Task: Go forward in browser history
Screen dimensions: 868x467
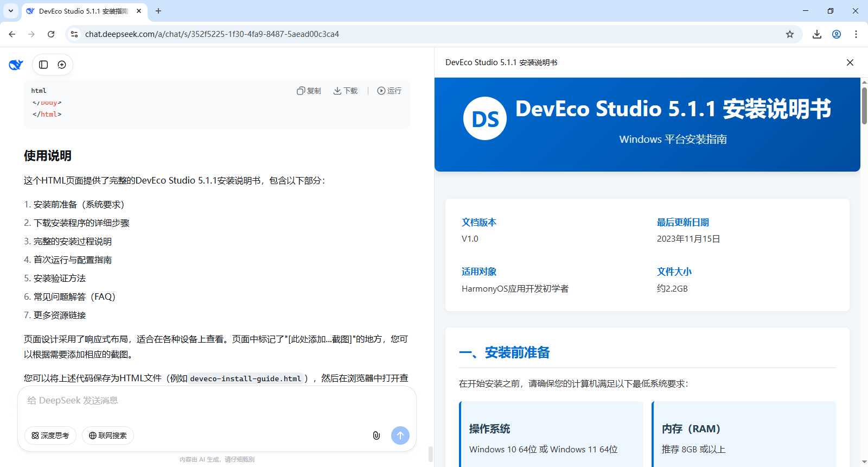Action: click(x=31, y=34)
